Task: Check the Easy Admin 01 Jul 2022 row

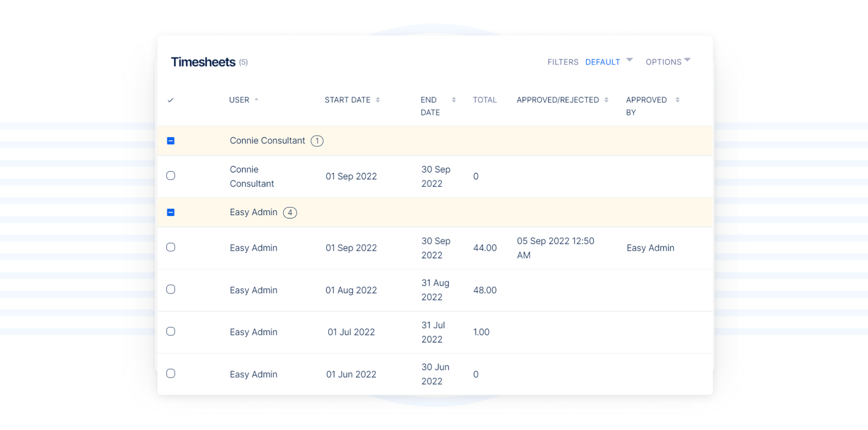Action: click(171, 331)
